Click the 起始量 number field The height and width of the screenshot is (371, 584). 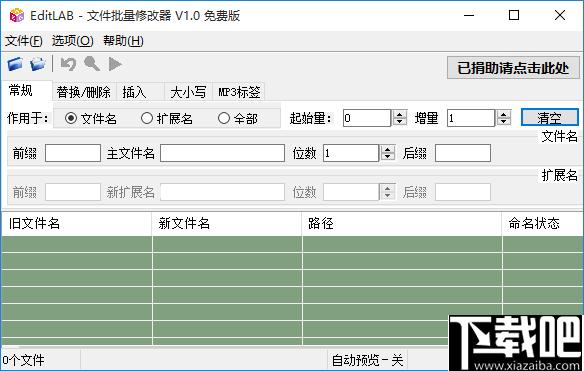[367, 118]
